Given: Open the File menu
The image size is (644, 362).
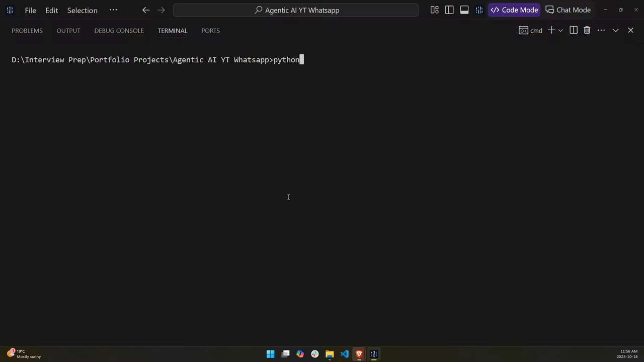Looking at the screenshot, I should (30, 10).
